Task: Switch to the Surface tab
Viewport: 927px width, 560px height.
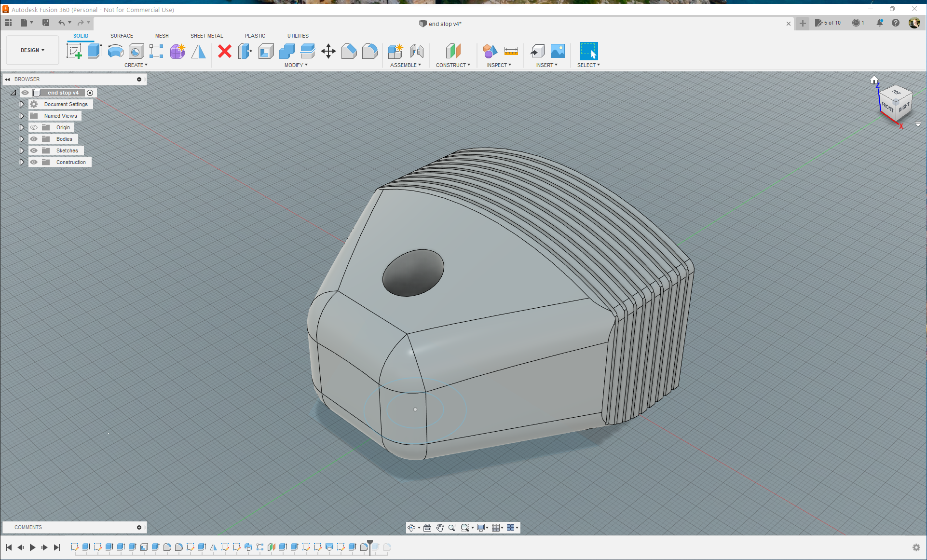Action: coord(121,36)
